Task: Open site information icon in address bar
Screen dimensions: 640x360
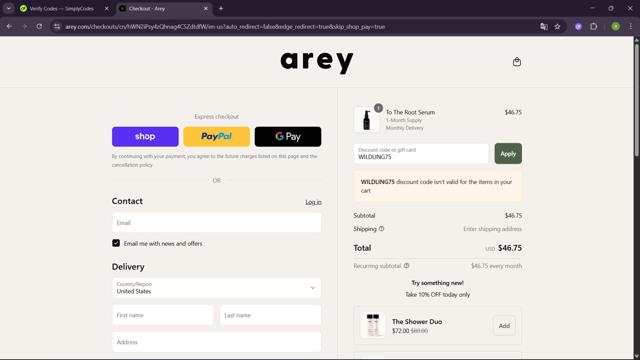Action: coord(57,27)
